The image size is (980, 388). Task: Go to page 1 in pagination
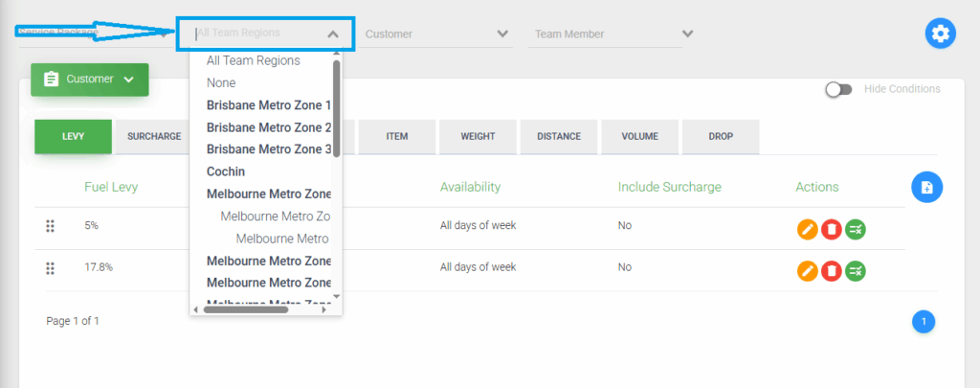(x=924, y=322)
